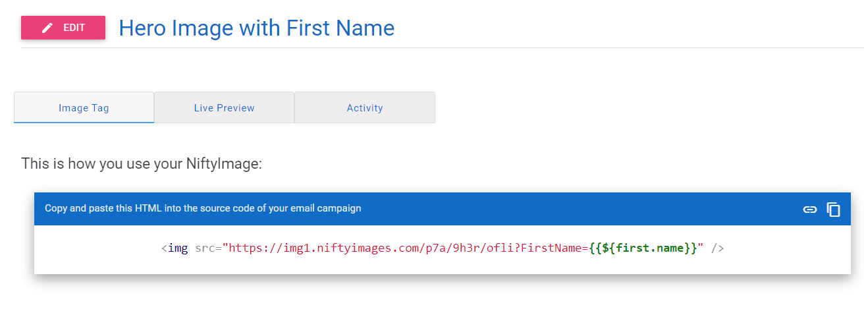Click the closing '/>' of the image tag
Screen dimensions: 868x315
tap(717, 248)
